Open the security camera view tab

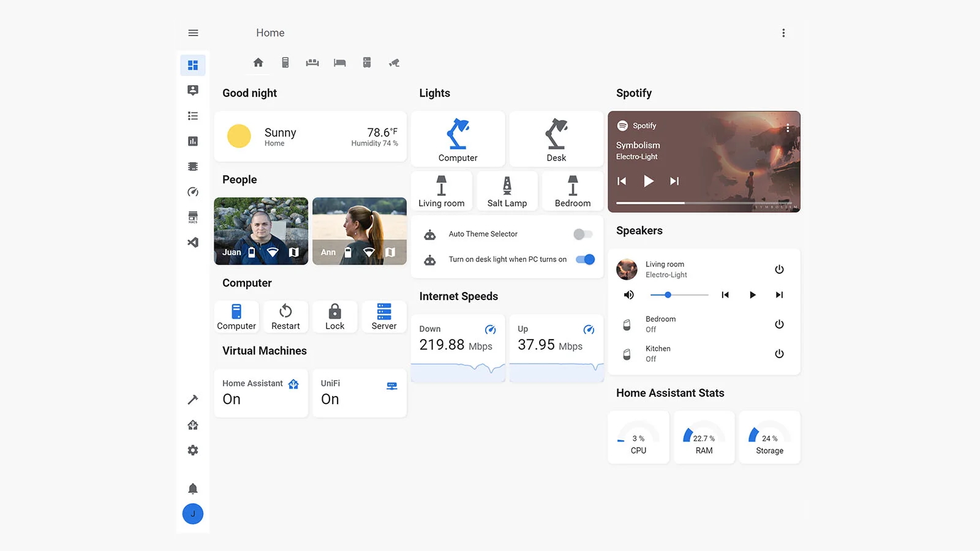point(394,62)
